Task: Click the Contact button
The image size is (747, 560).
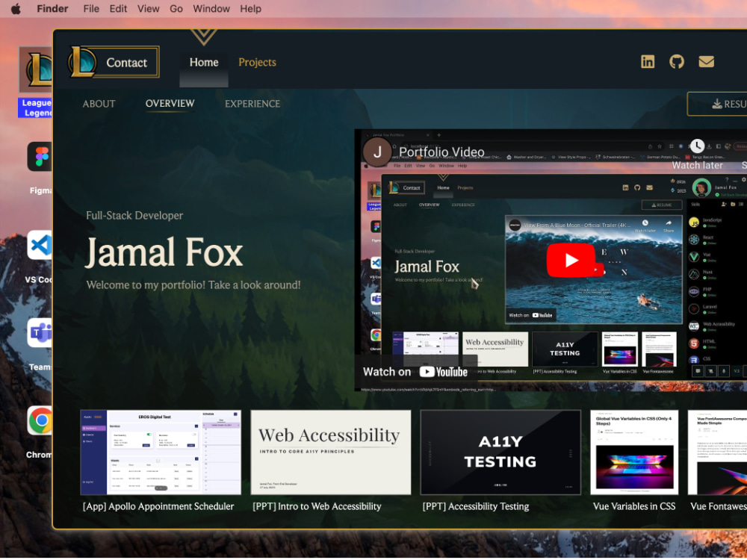Action: tap(127, 63)
